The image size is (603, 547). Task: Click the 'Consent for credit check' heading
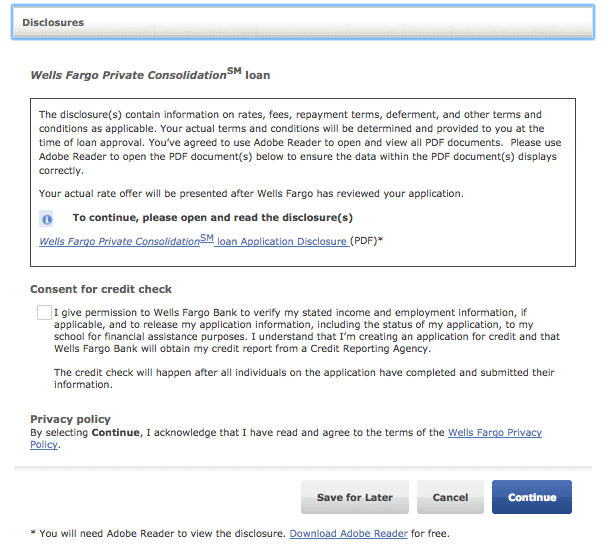(101, 289)
